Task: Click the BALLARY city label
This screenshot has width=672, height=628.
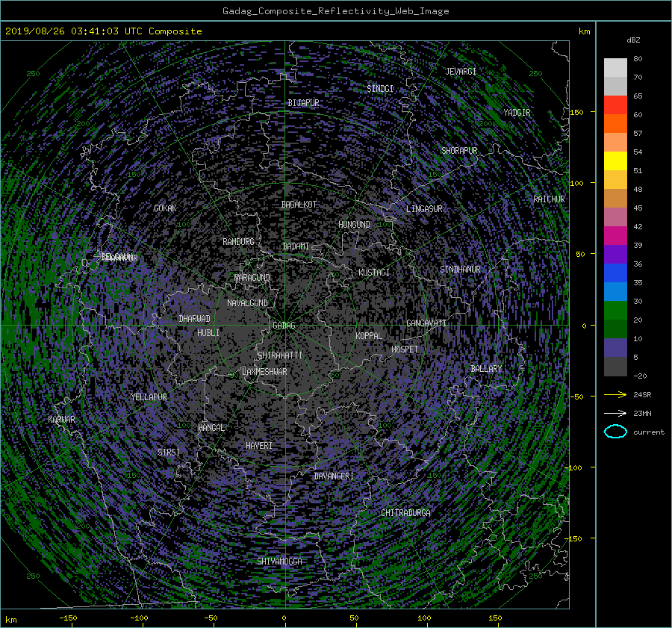Action: (486, 369)
